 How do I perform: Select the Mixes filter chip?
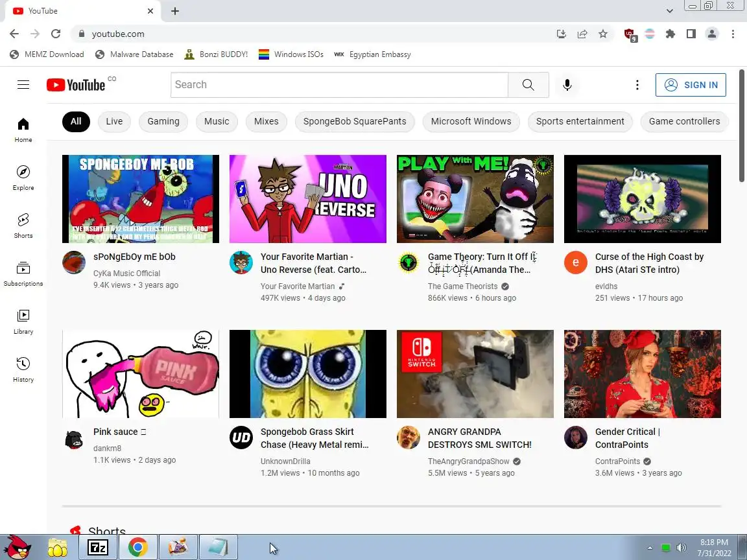point(267,121)
